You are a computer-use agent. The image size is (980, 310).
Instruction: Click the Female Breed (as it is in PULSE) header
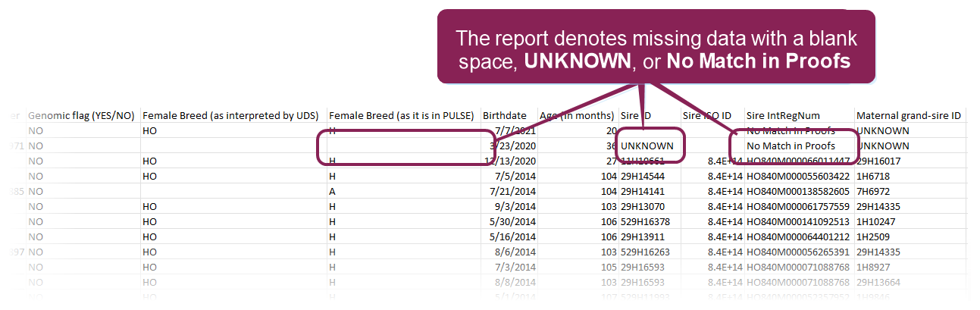point(401,116)
